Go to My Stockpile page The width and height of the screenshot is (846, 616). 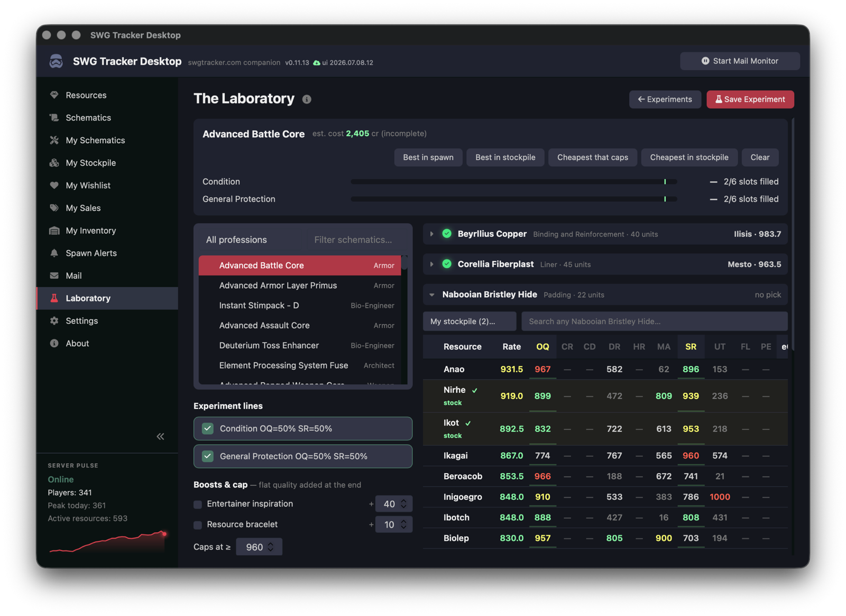tap(107, 163)
